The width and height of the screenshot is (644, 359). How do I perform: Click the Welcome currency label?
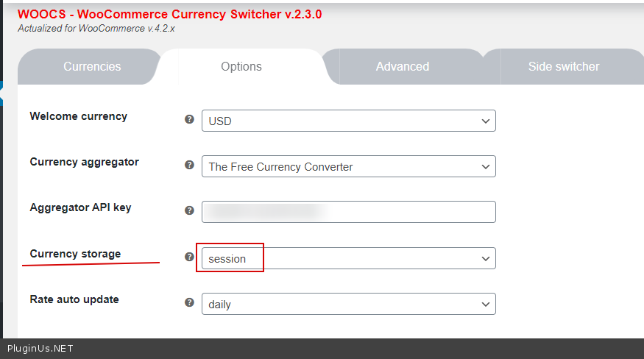(78, 115)
